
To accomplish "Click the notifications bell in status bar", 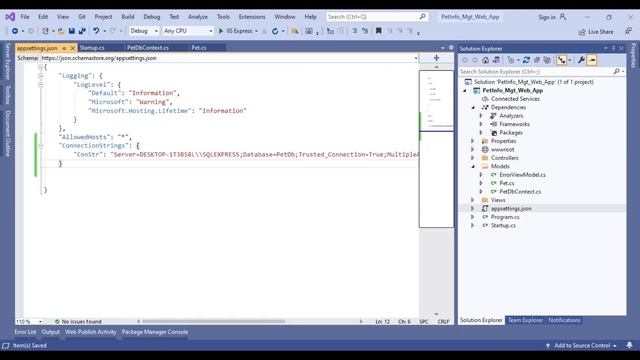I will 629,345.
